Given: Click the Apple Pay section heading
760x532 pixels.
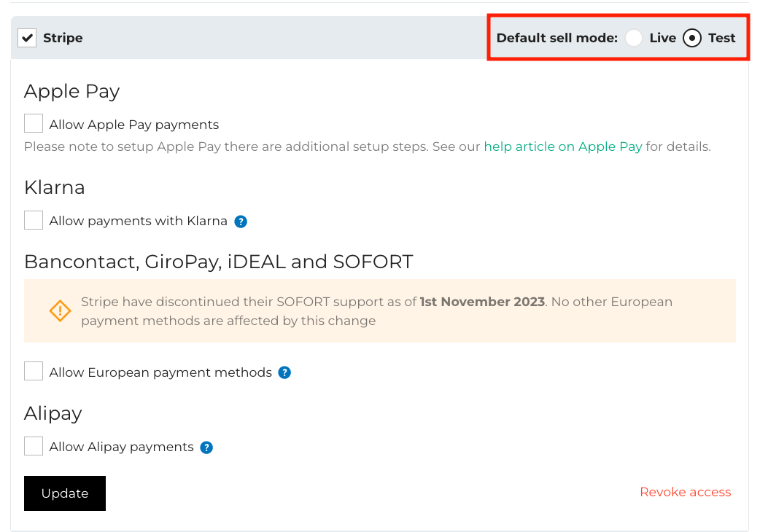Looking at the screenshot, I should click(x=71, y=91).
